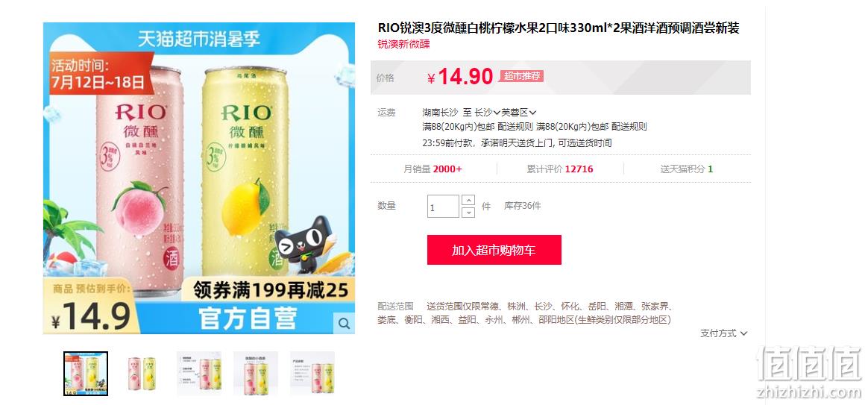The image size is (868, 405).
Task: Select the third product thumbnail
Action: point(199,374)
